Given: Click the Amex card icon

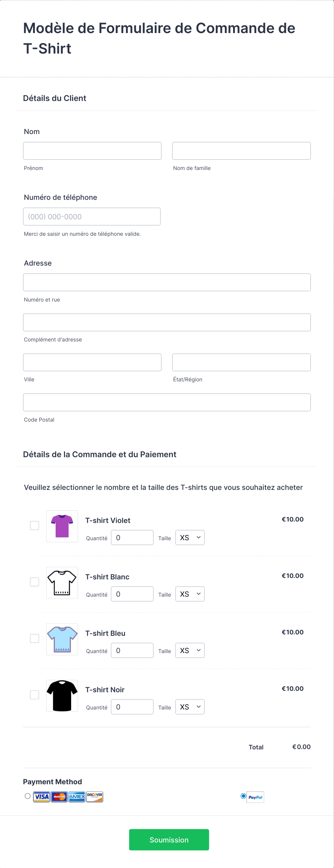Looking at the screenshot, I should pyautogui.click(x=77, y=797).
